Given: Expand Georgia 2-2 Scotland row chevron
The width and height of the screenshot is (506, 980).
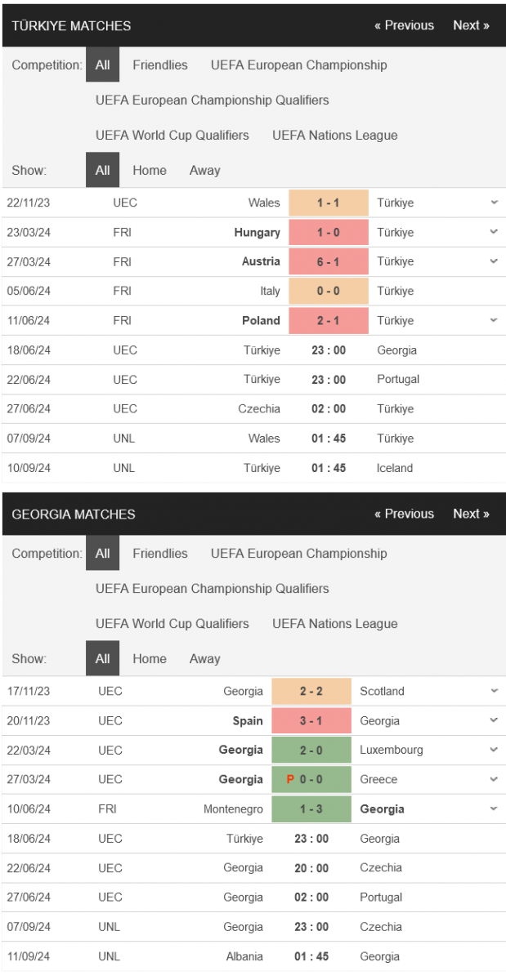Looking at the screenshot, I should pos(494,691).
